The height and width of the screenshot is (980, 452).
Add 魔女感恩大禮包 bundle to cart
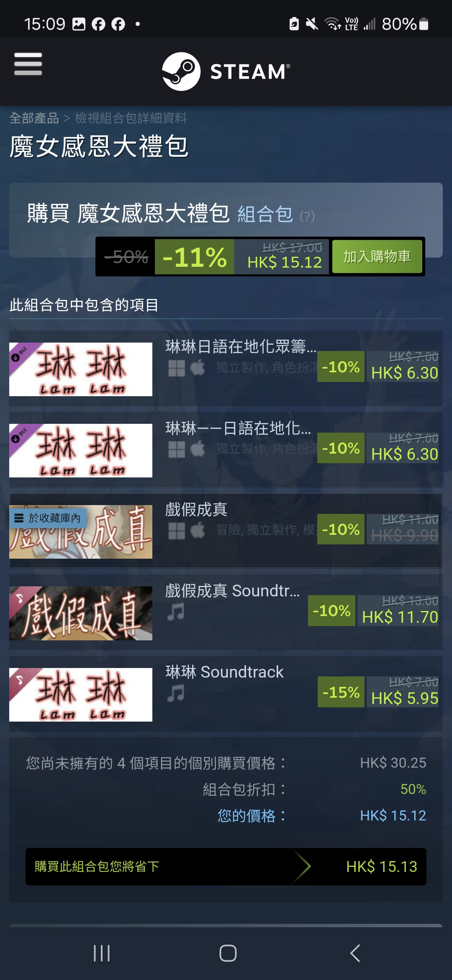377,256
